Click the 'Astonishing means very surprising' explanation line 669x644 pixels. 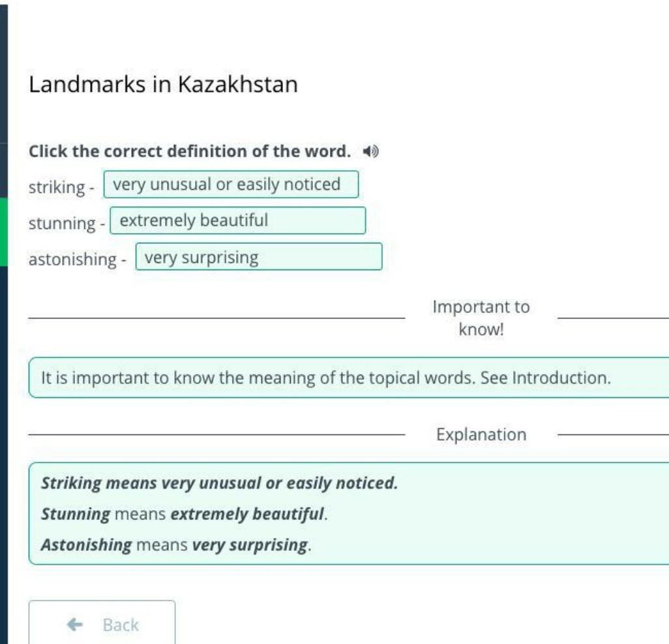[176, 544]
